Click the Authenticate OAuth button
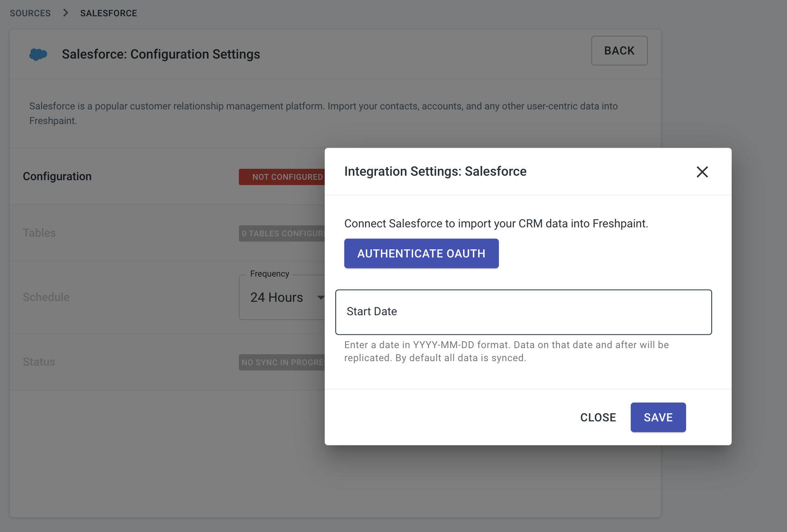This screenshot has height=532, width=787. coord(421,253)
